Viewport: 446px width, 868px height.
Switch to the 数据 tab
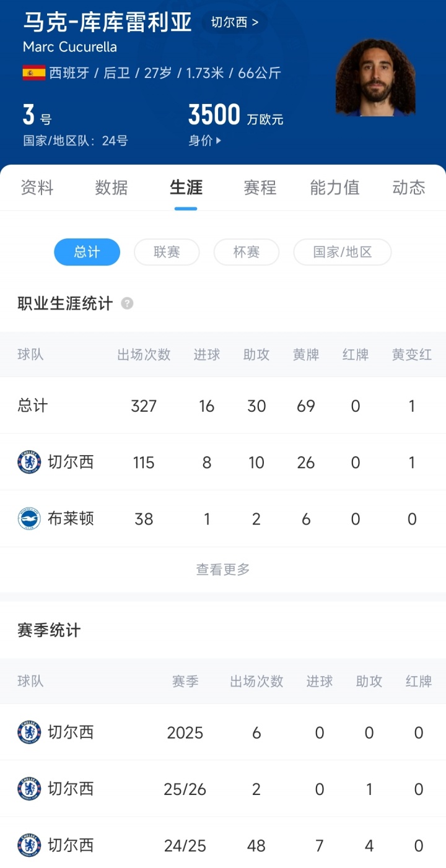[111, 188]
